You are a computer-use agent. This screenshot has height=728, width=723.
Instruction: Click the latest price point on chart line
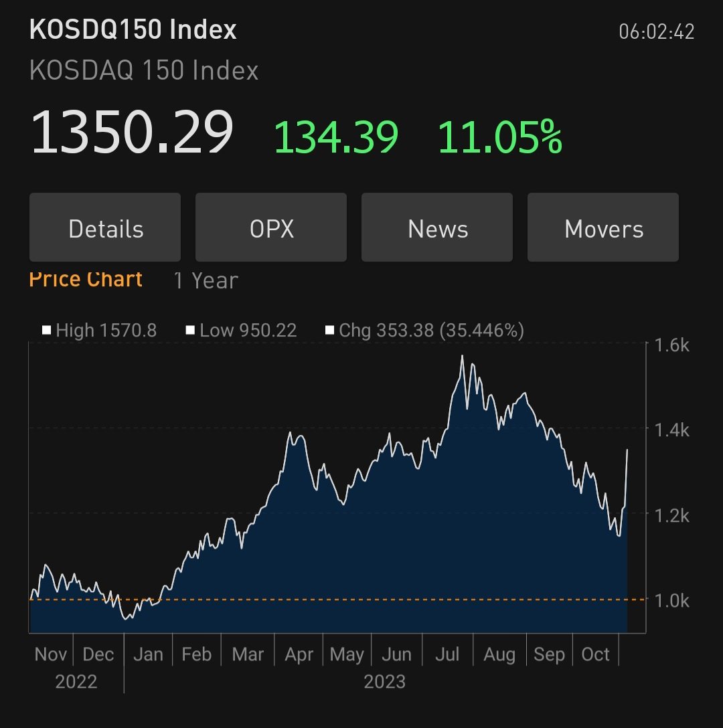(627, 450)
